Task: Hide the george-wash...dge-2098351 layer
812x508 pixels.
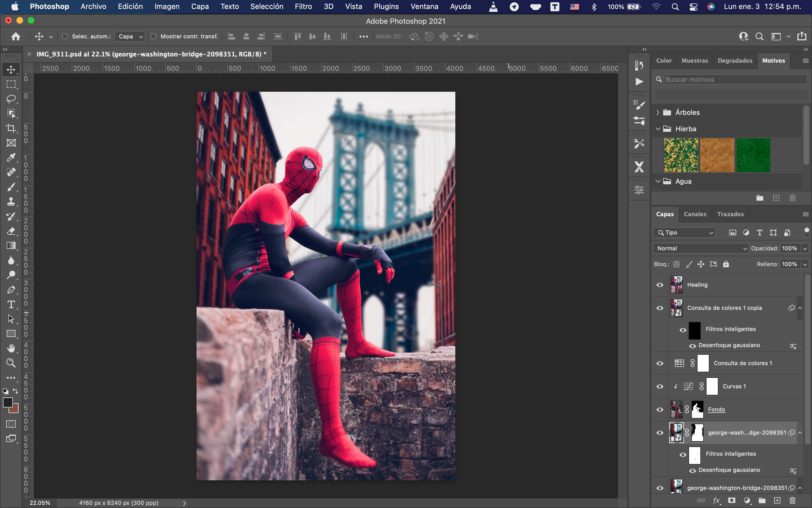Action: 660,433
